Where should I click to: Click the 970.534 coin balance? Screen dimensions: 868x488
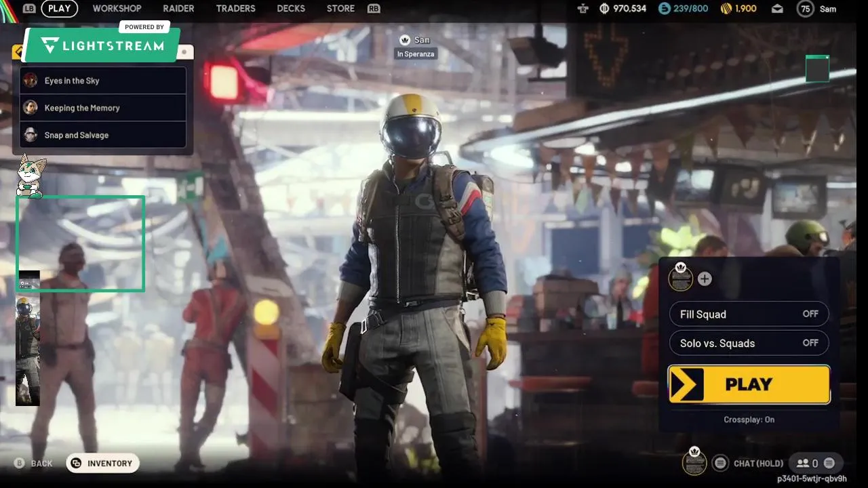(630, 9)
